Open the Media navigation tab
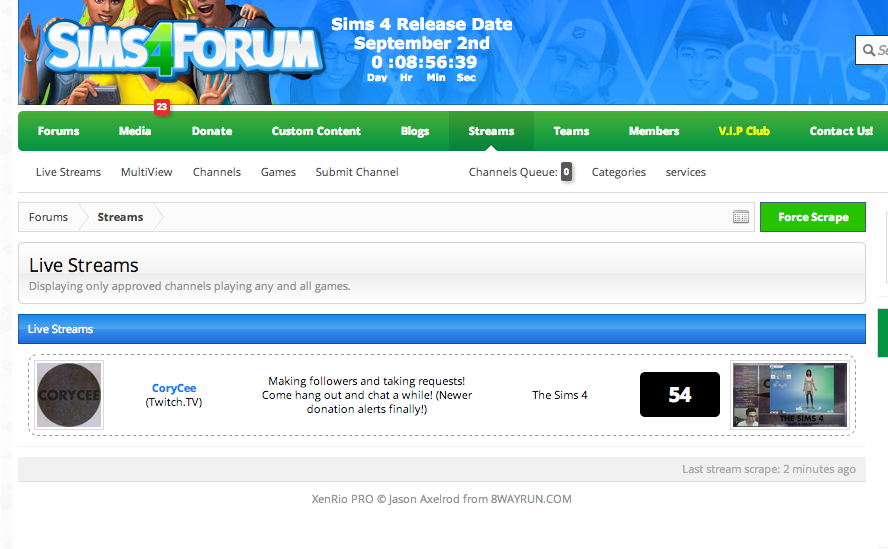Screen dimensions: 888x549 coord(135,131)
